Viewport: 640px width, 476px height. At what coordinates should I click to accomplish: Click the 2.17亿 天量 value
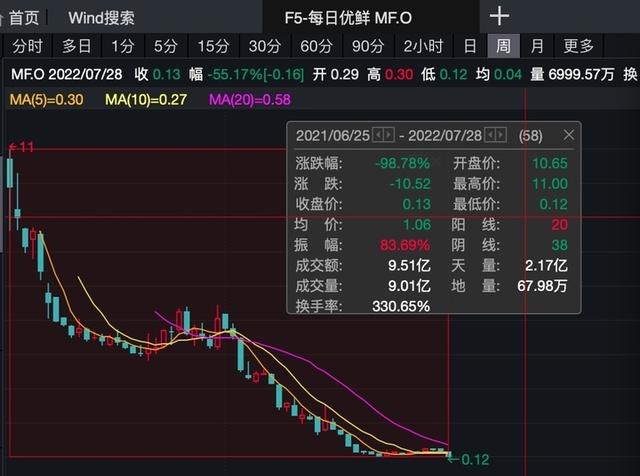coord(546,265)
